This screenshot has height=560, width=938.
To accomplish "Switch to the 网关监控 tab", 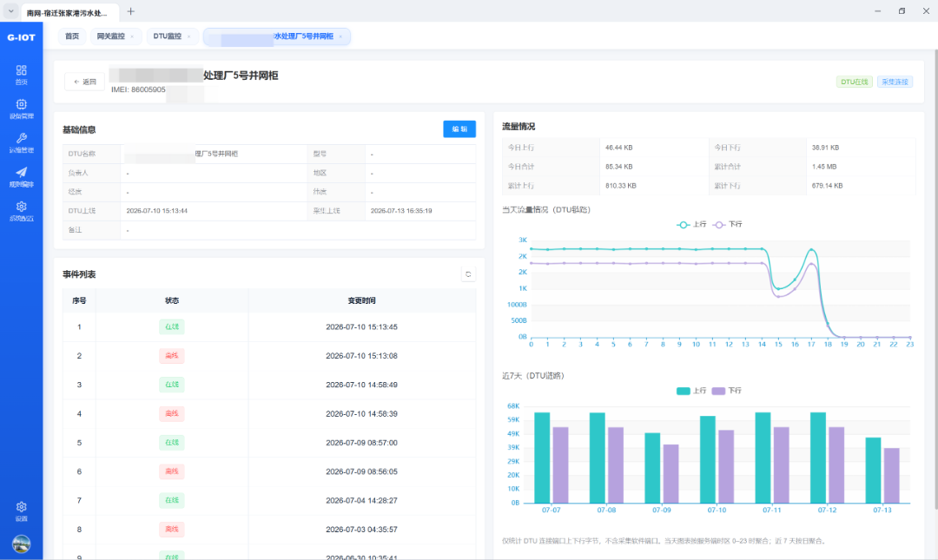I will click(110, 36).
